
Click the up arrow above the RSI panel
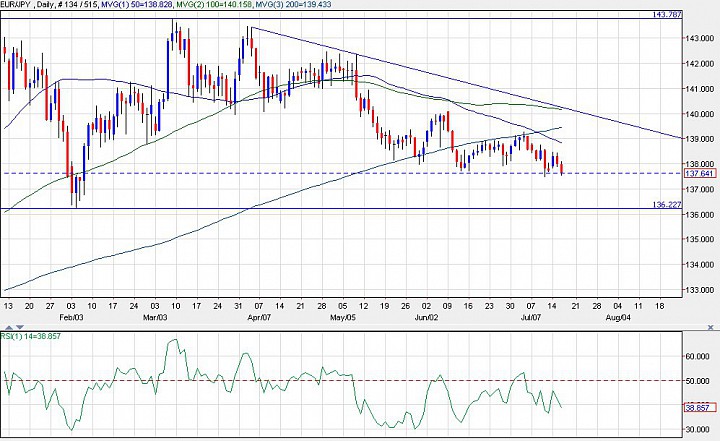[9, 327]
